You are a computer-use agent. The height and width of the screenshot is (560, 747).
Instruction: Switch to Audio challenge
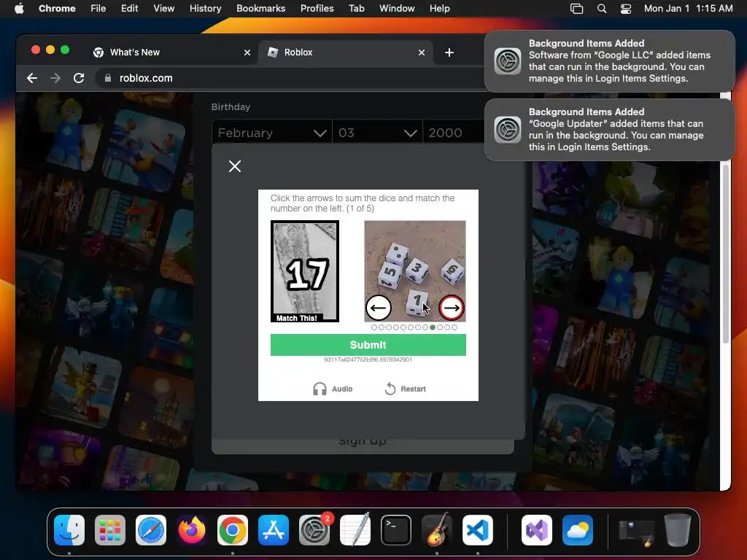[x=333, y=389]
